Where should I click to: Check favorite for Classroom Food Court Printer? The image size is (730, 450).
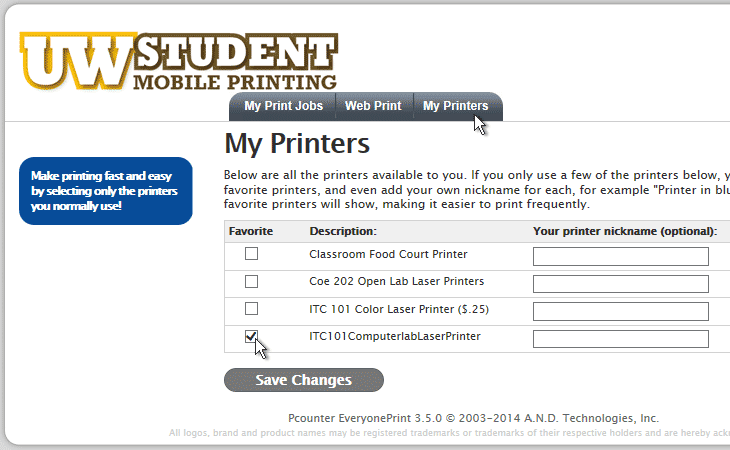251,254
